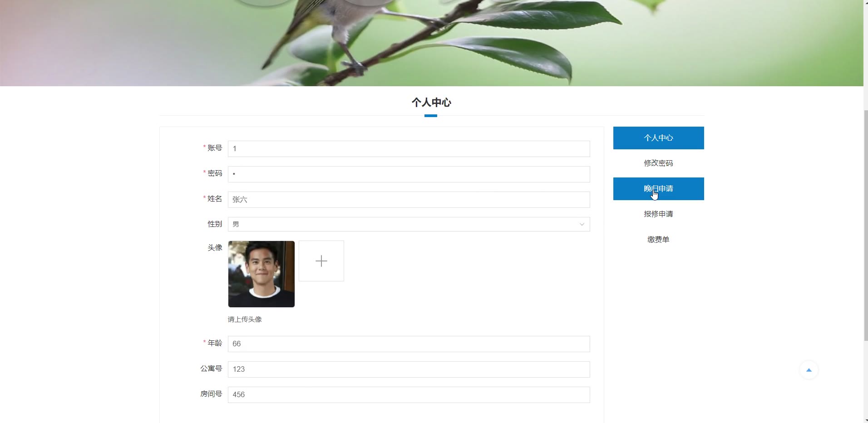Open 个人中心 in side menu

tap(658, 138)
